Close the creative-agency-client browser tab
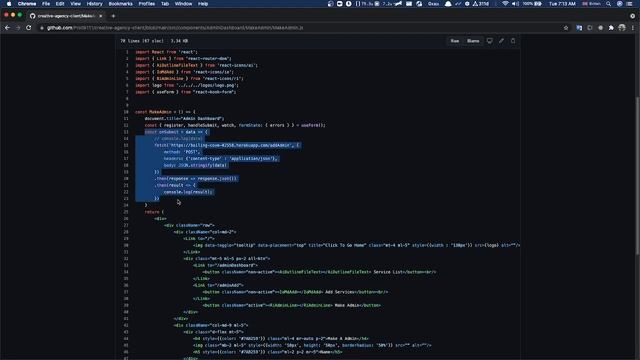The image size is (640, 360). pyautogui.click(x=100, y=16)
